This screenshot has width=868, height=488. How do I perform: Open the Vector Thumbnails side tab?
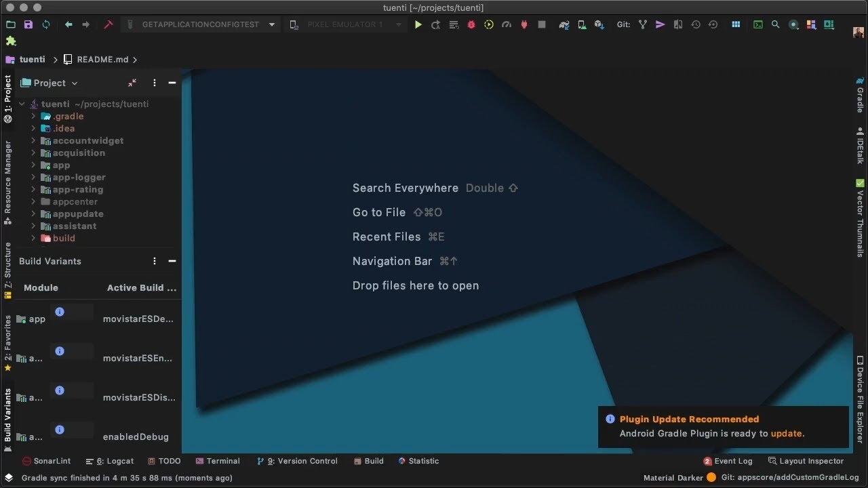(x=860, y=218)
